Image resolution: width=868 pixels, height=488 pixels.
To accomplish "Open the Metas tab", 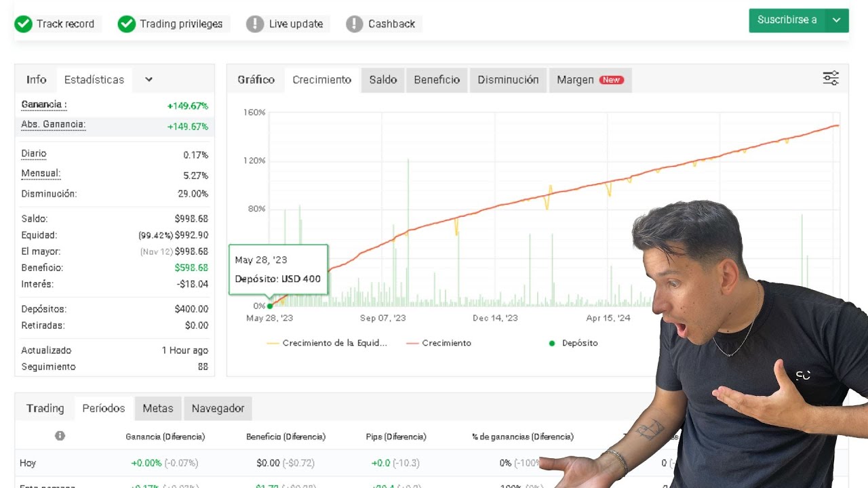I will click(158, 408).
